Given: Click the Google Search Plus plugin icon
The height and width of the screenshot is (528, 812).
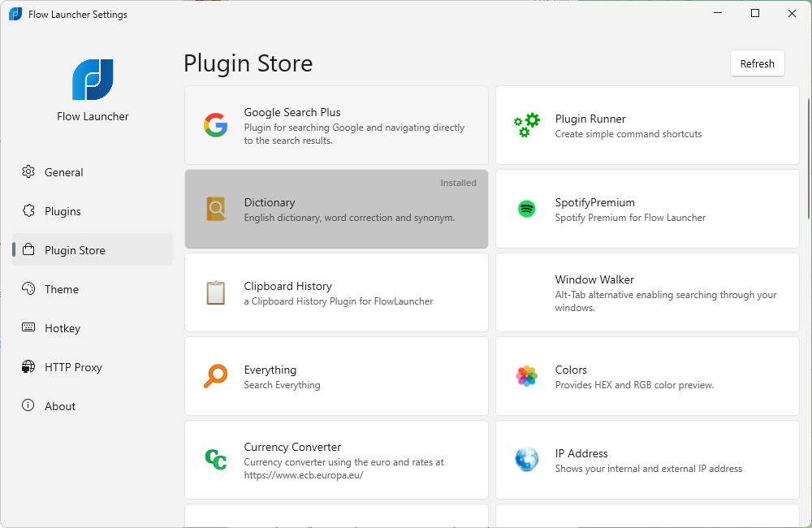Looking at the screenshot, I should (x=215, y=125).
